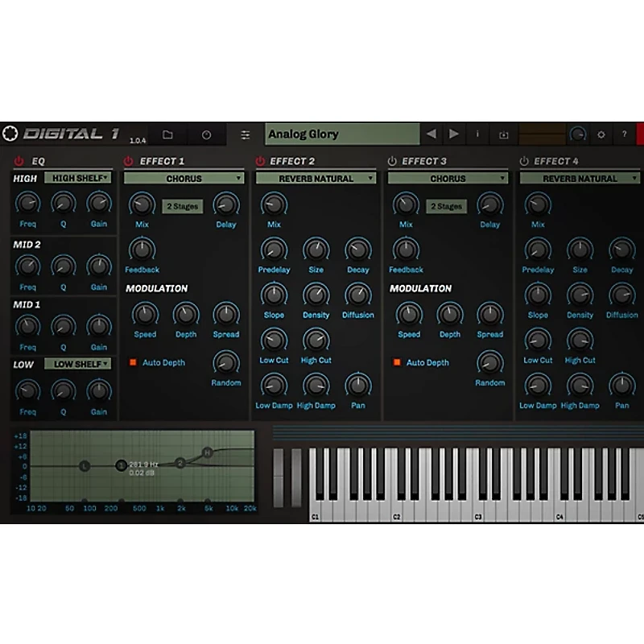Click the 2 Stages button in Effect 3
Screen dimensions: 644x644
(x=447, y=206)
